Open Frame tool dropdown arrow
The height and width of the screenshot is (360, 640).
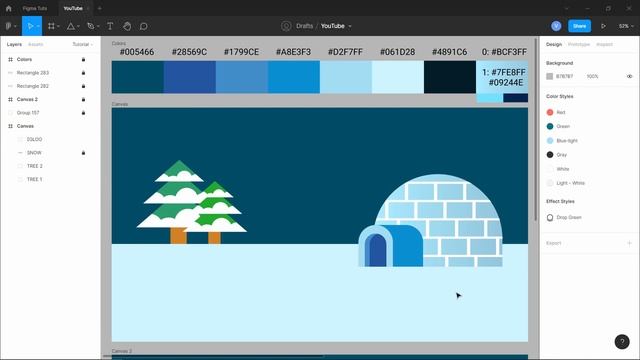(58, 27)
